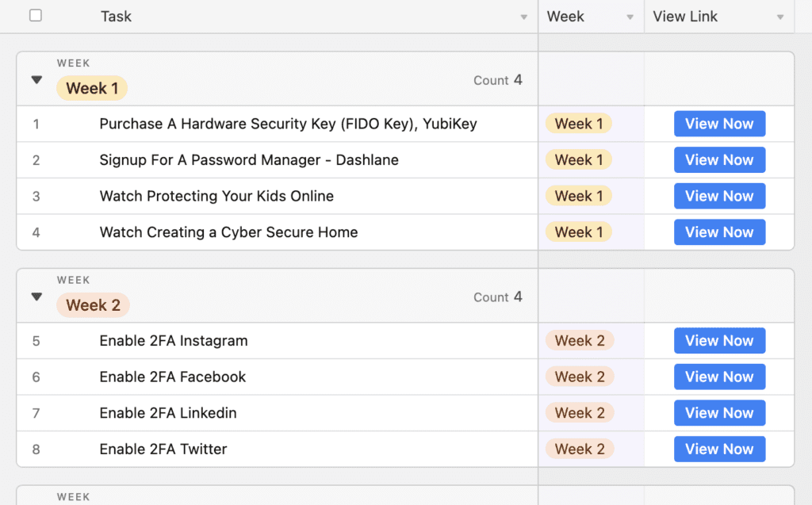Click the Count 4 label of Week 1 group
The image size is (812, 505).
point(497,79)
